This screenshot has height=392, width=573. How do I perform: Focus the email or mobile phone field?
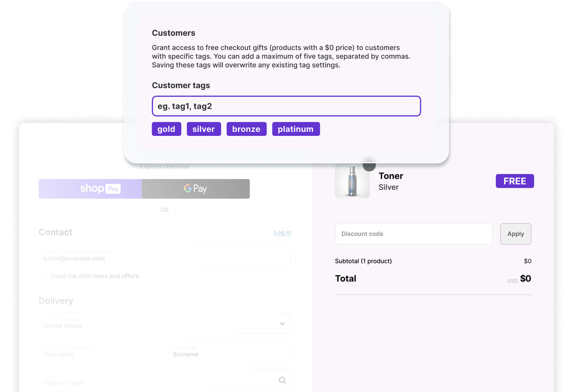pos(165,256)
